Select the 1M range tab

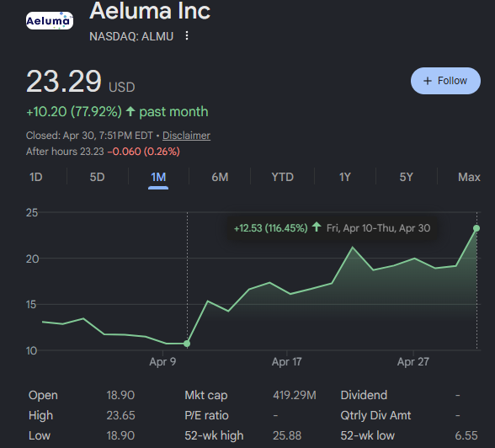coord(158,177)
